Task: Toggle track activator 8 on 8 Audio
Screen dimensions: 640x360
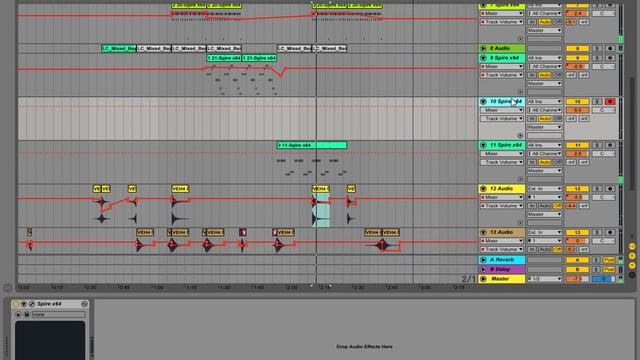Action: (577, 48)
